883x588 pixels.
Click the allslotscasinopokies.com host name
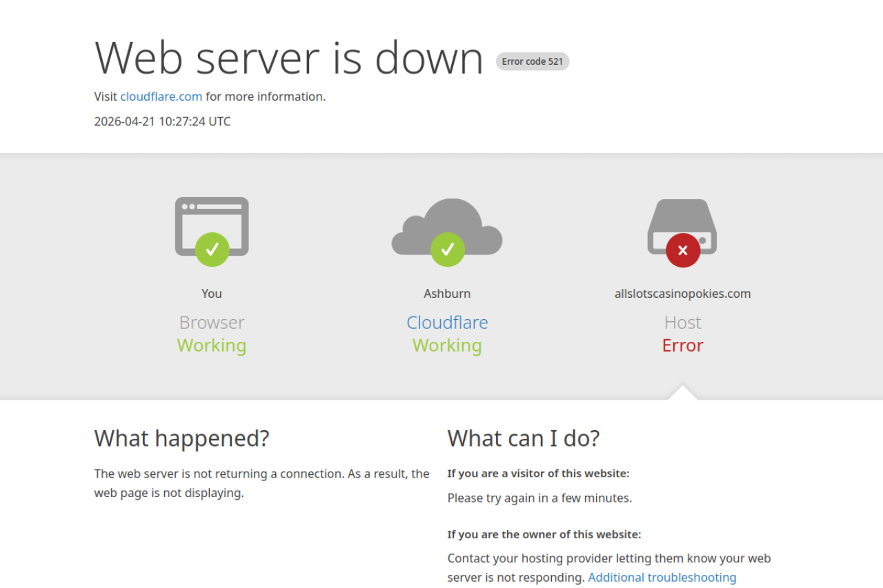click(x=682, y=294)
